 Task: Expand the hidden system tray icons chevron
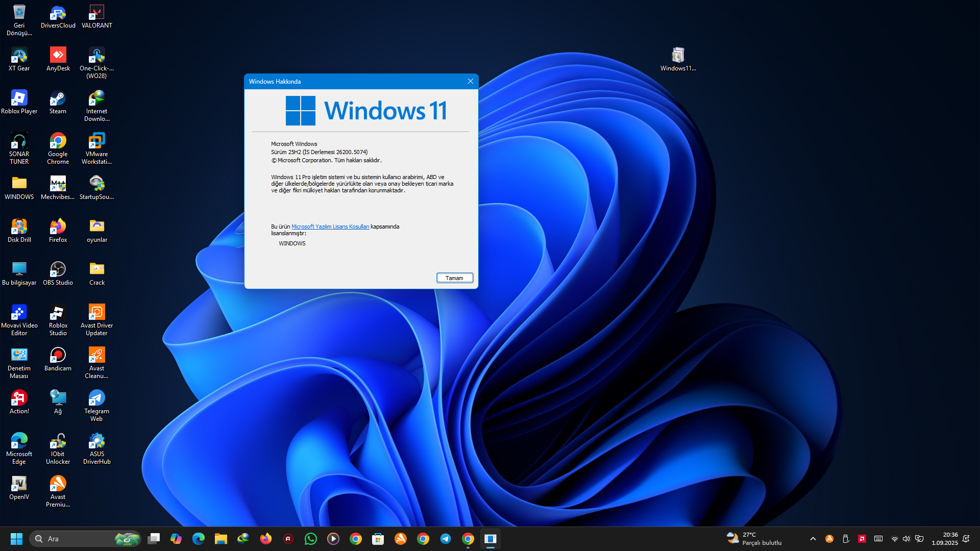(x=813, y=539)
